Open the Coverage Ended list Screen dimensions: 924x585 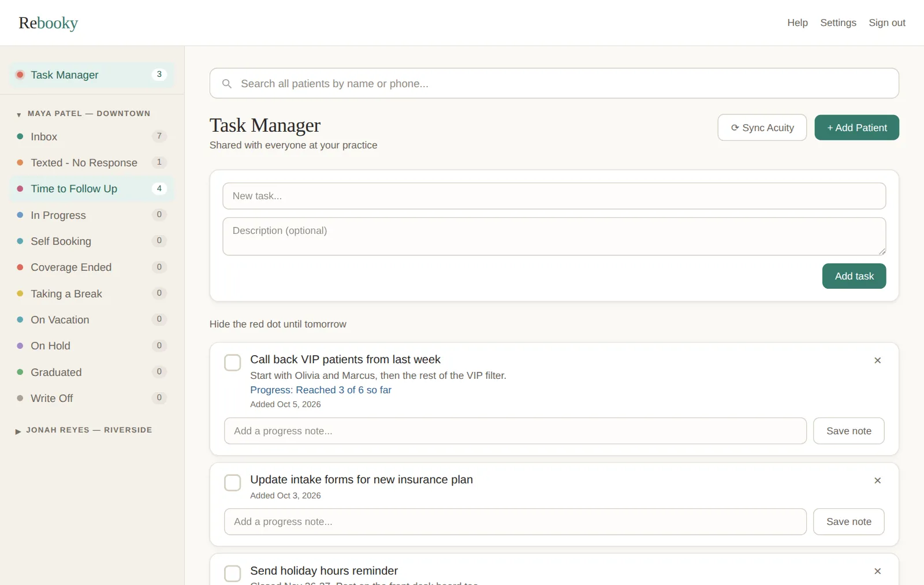pyautogui.click(x=91, y=267)
